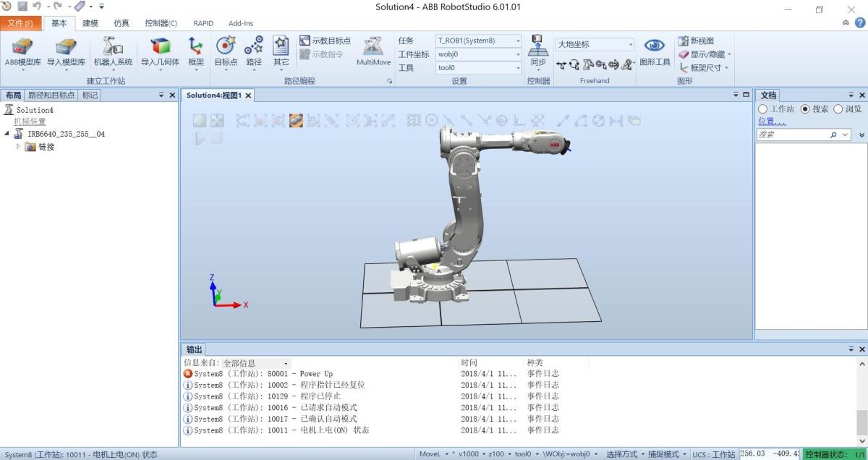Open the 选择方式 status bar dropdown
Image resolution: width=868 pixels, height=460 pixels.
625,454
